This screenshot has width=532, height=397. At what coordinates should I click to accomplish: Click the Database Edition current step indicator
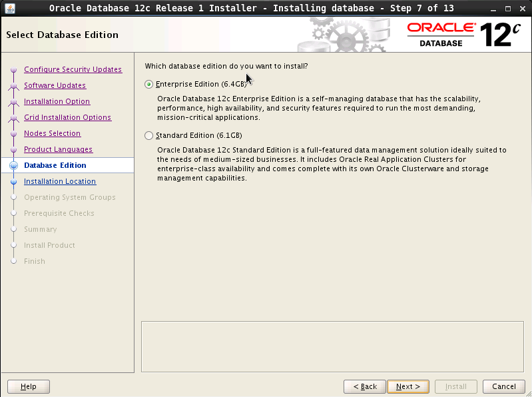click(13, 166)
